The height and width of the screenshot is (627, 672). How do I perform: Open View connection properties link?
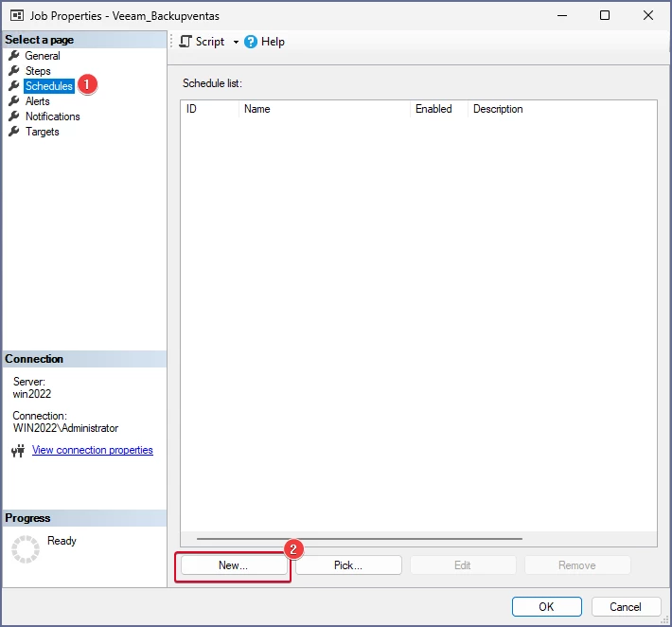tap(93, 450)
